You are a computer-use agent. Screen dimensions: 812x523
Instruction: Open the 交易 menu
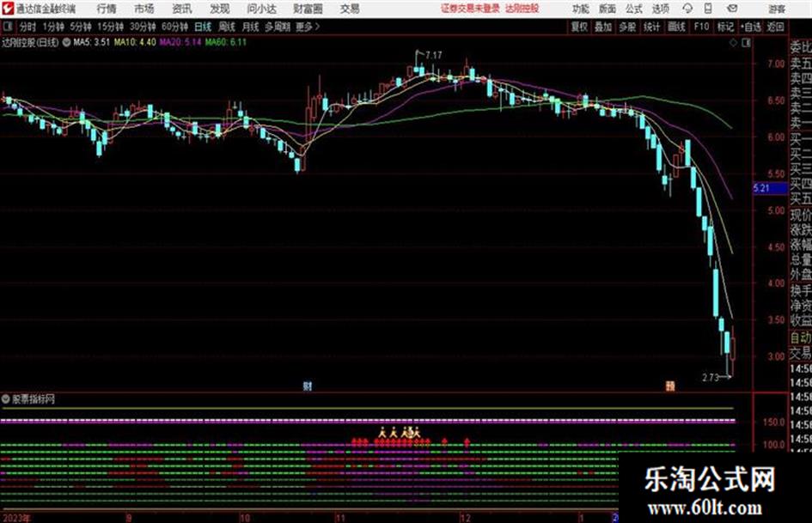coord(350,9)
